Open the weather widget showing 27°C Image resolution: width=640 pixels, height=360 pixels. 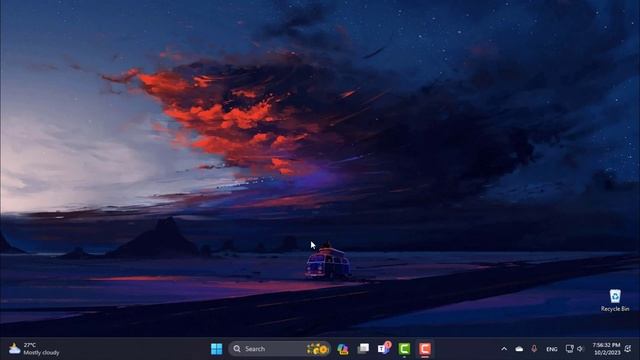point(34,349)
